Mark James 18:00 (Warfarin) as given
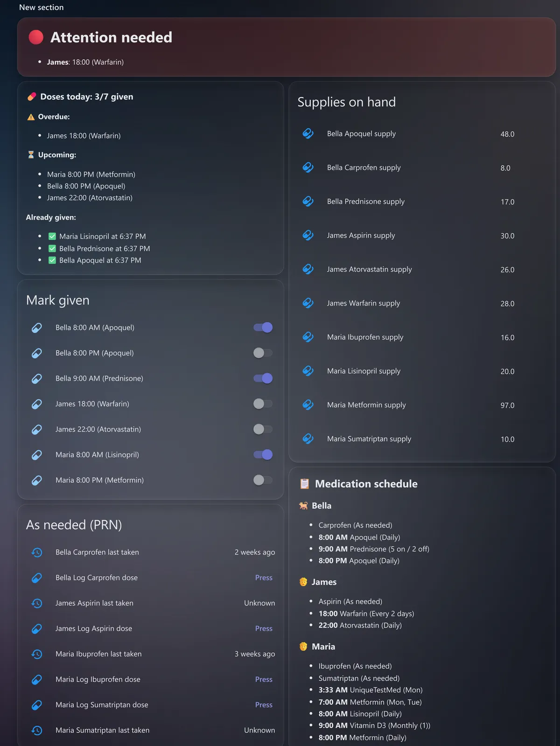The height and width of the screenshot is (746, 560). (263, 404)
